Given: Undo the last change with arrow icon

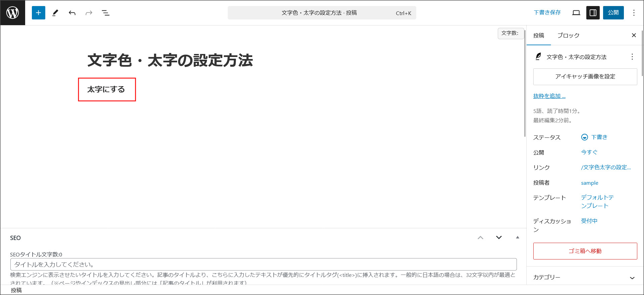Looking at the screenshot, I should coord(72,13).
